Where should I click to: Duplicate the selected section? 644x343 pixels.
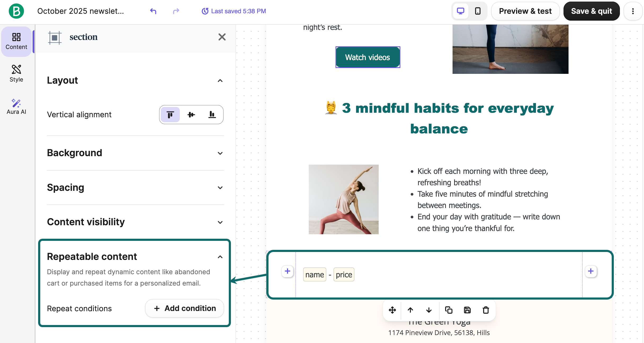pos(449,310)
